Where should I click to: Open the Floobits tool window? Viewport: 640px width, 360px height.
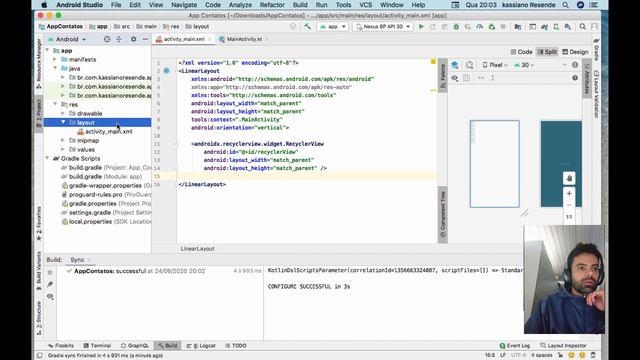pos(61,346)
